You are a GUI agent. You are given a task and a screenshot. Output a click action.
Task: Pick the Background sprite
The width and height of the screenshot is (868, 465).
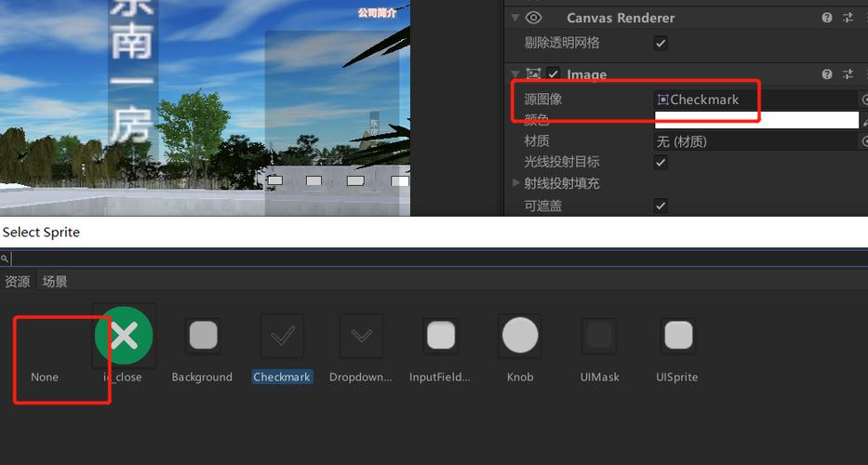pyautogui.click(x=204, y=336)
